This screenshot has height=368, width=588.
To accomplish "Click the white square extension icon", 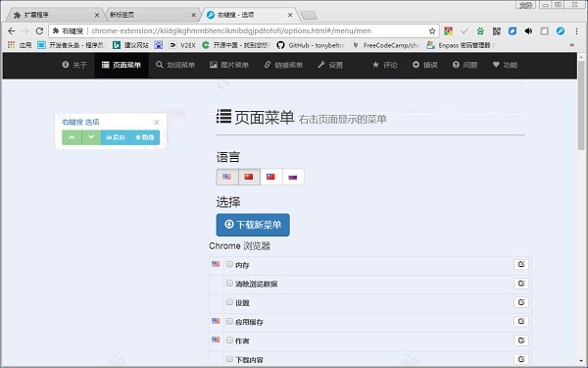I will pyautogui.click(x=545, y=31).
